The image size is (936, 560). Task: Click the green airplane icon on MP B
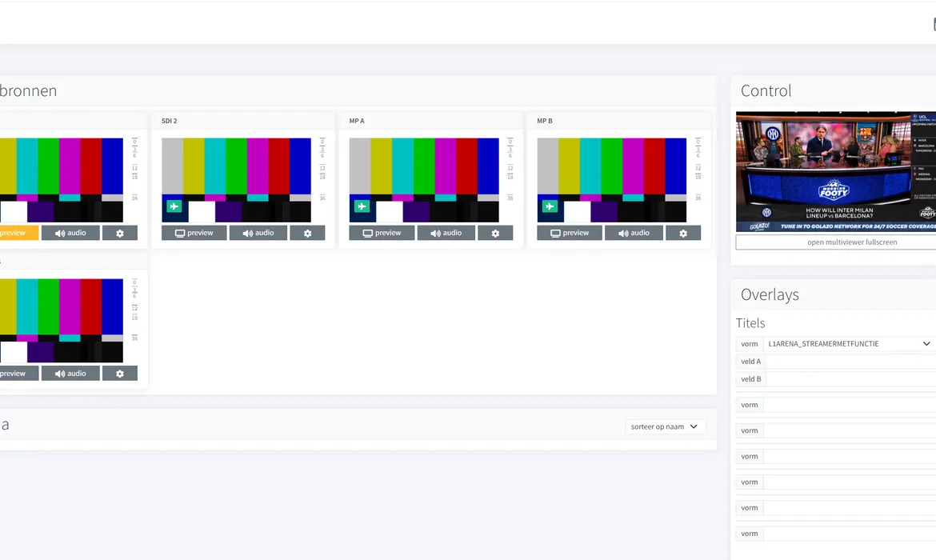point(550,206)
